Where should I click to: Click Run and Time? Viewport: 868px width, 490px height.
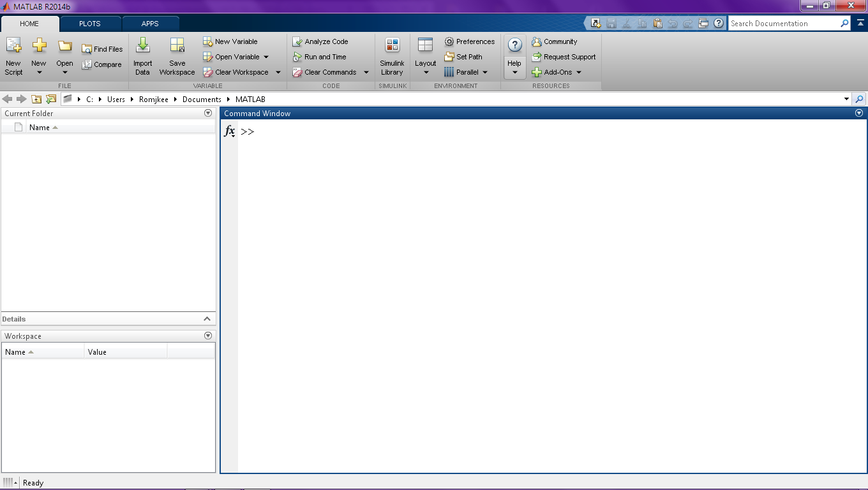point(320,57)
